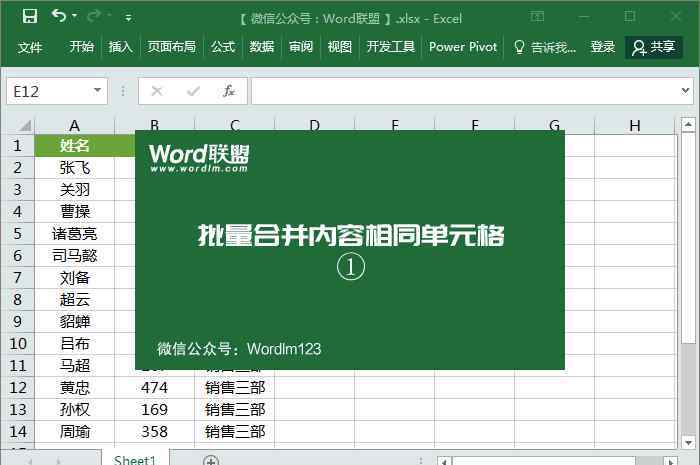Switch to the 开始 ribbon tab
Image resolution: width=700 pixels, height=465 pixels.
tap(81, 46)
